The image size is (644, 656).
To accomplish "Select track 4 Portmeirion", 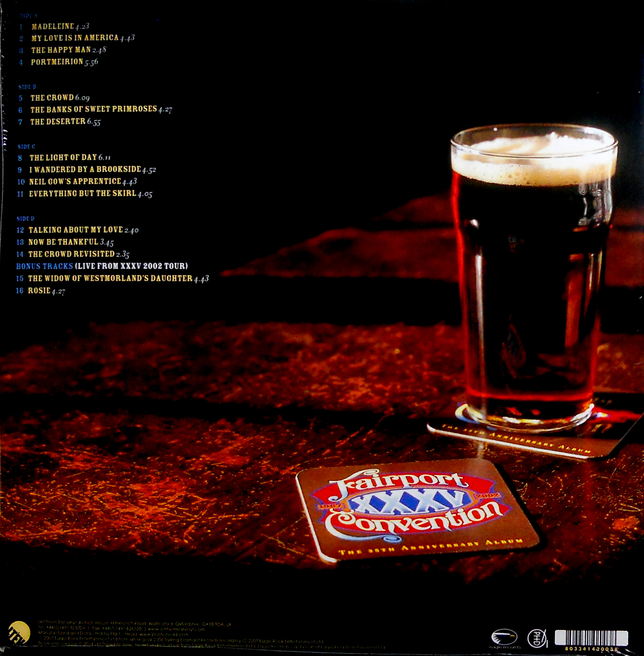I will (x=58, y=62).
